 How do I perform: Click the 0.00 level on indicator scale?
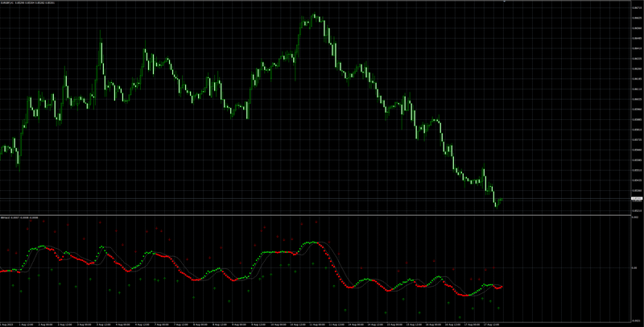(635, 268)
